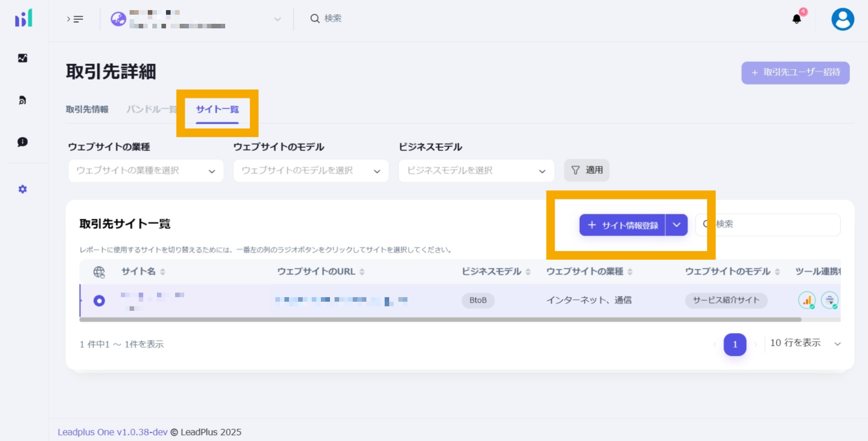Viewport: 868px width, 441px height.
Task: Open ビジネスモデル dropdown
Action: click(476, 171)
